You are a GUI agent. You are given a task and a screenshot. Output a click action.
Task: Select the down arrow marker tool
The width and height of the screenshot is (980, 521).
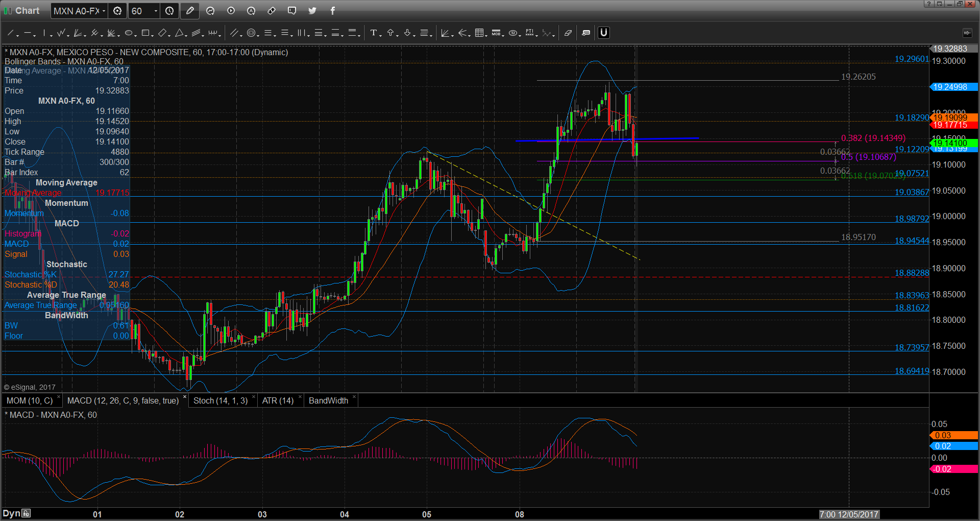pos(407,33)
